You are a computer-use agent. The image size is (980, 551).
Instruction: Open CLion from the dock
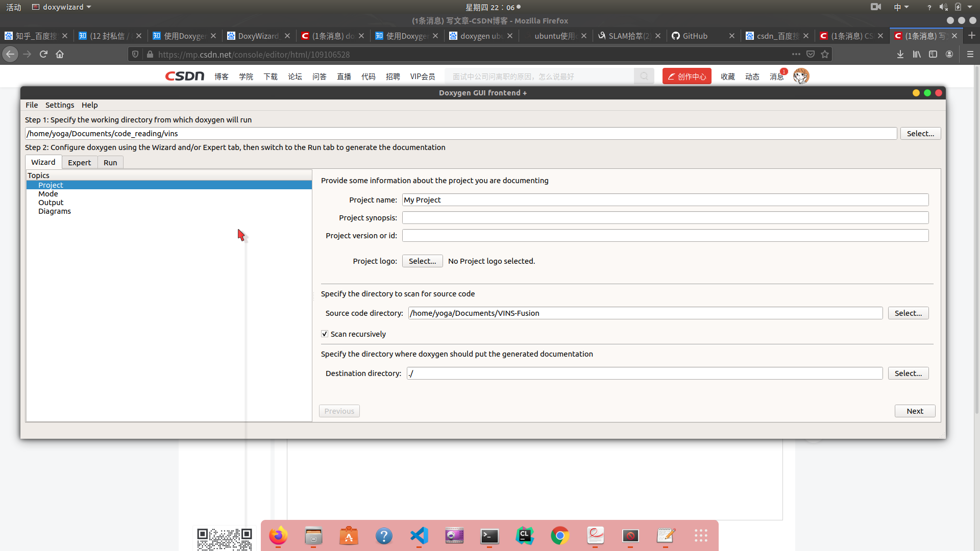coord(525,536)
